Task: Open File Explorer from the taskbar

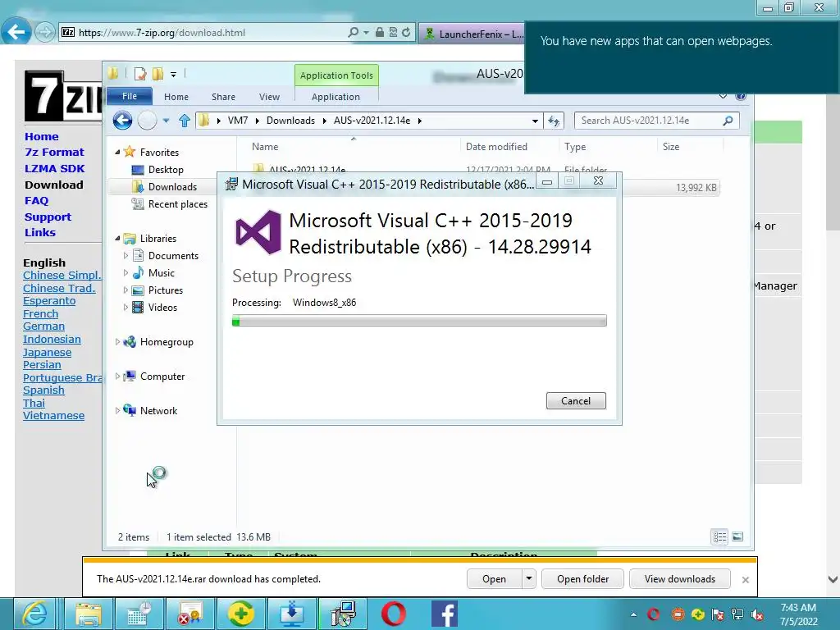Action: [x=89, y=614]
